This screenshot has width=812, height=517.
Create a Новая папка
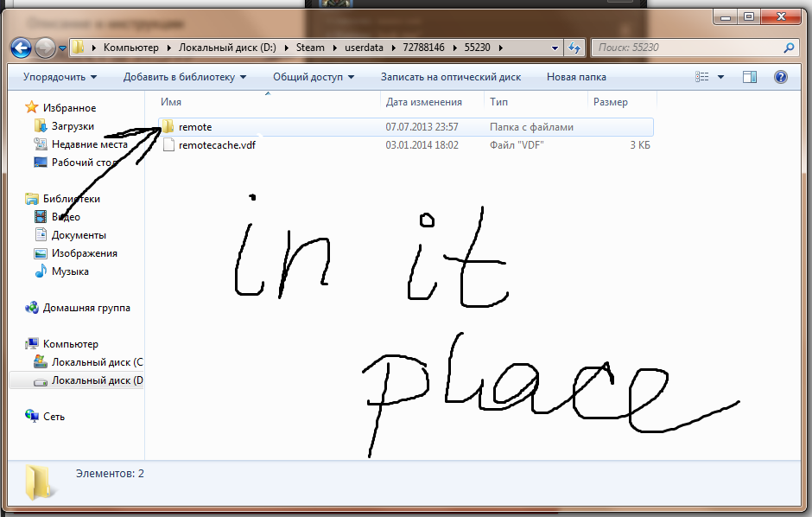pos(576,77)
